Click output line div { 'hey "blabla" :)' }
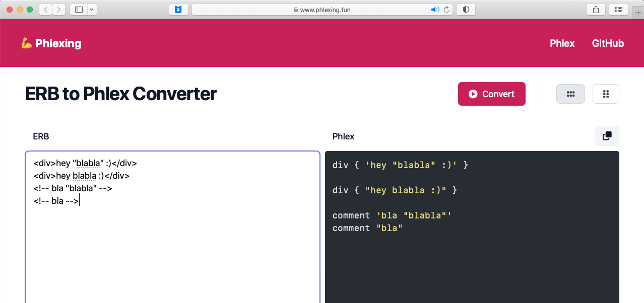 click(x=400, y=165)
